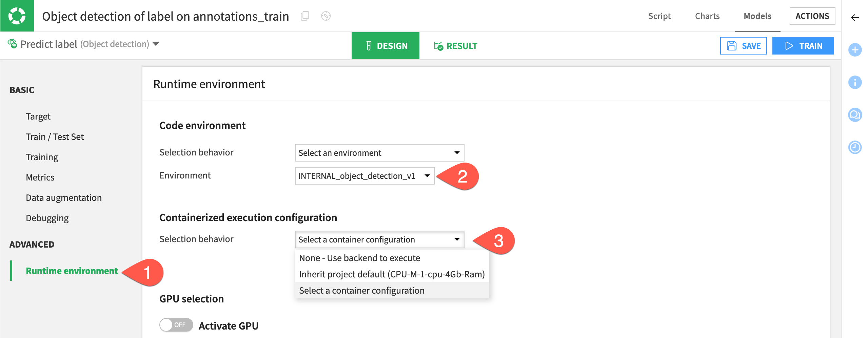This screenshot has height=338, width=868.
Task: Expand the INTERNAL_object_detection_v1 Environment dropdown
Action: coord(364,176)
